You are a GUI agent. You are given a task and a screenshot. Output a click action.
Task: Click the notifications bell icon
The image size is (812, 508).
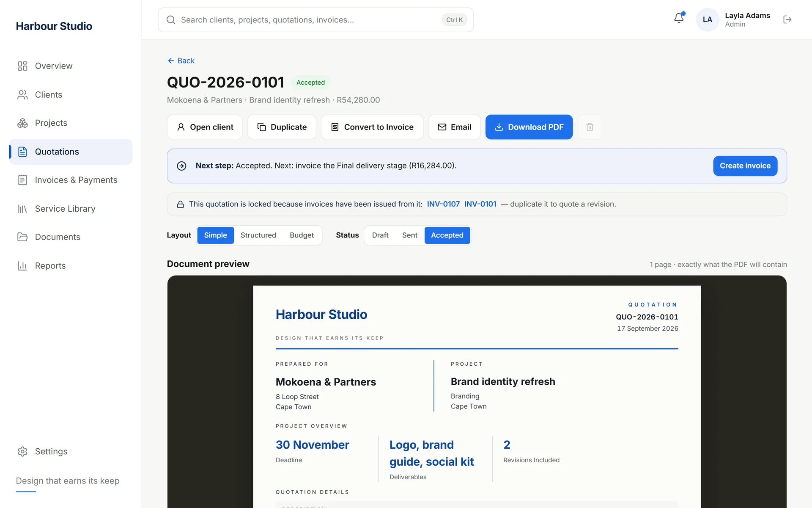pyautogui.click(x=679, y=18)
